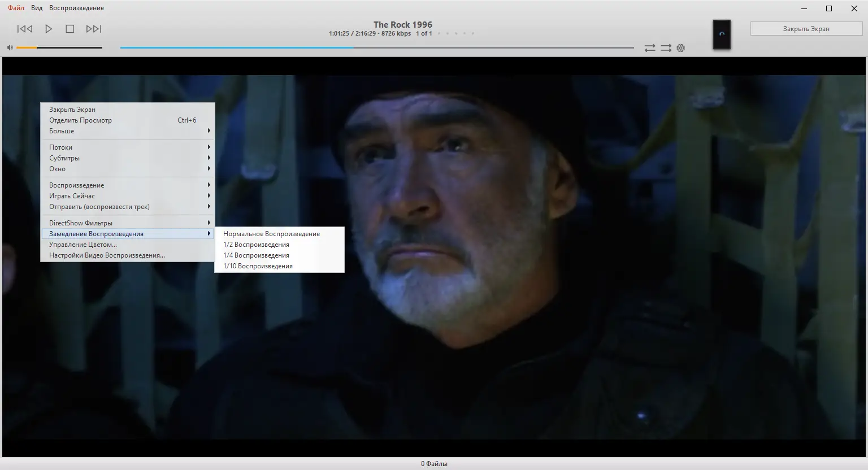
Task: Expand the Играть Сейчас submenu
Action: (x=128, y=196)
